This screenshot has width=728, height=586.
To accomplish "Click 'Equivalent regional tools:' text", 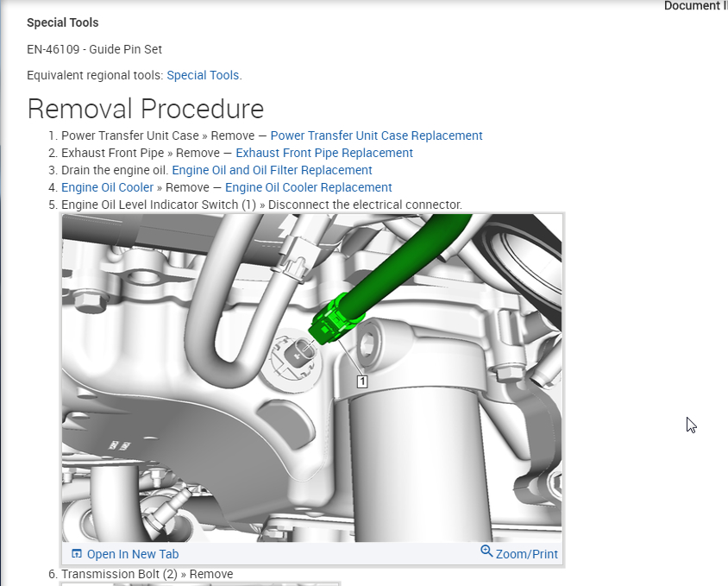I will 95,75.
